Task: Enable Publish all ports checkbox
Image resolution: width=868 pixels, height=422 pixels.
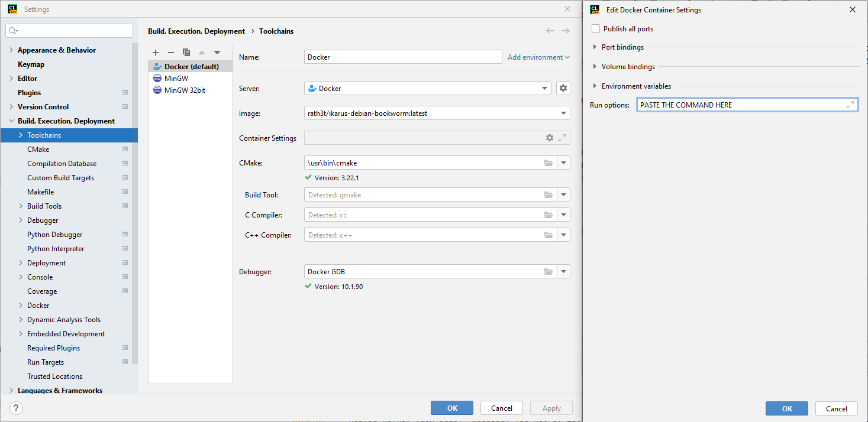Action: (596, 28)
